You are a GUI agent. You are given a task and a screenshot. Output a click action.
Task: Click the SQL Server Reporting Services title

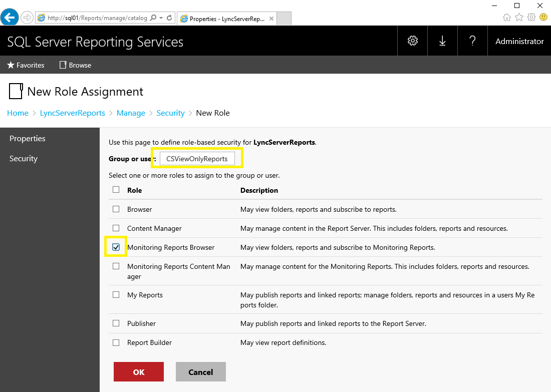pos(95,42)
